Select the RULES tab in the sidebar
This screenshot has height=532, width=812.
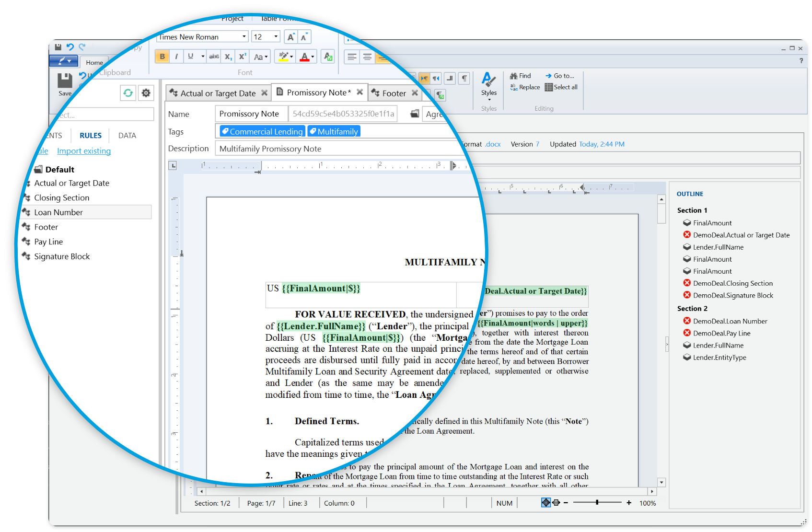[90, 135]
